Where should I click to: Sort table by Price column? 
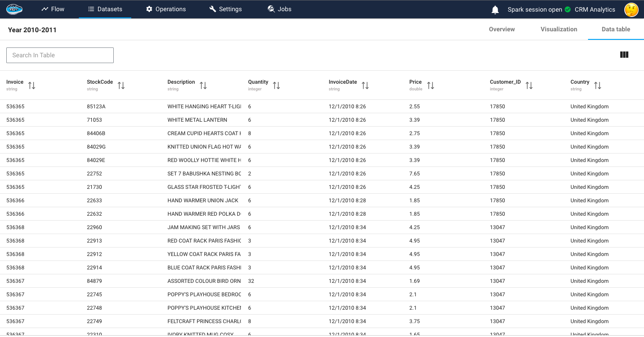(x=430, y=85)
